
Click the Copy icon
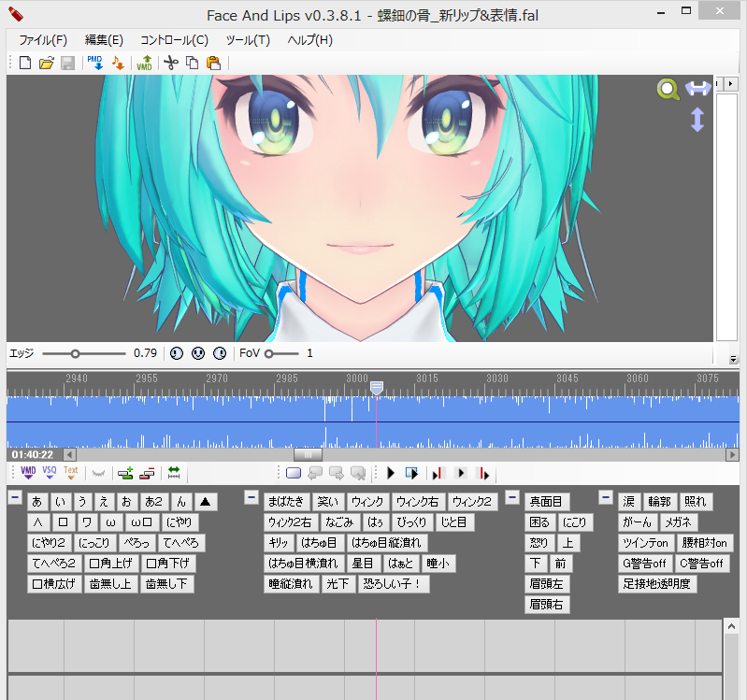point(192,63)
